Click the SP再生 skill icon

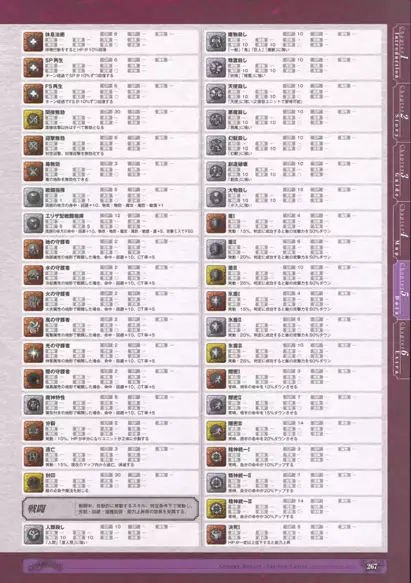coord(33,67)
